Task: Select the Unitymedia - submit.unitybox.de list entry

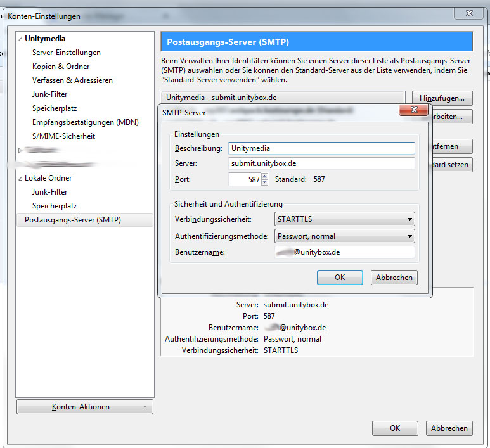Action: (283, 98)
